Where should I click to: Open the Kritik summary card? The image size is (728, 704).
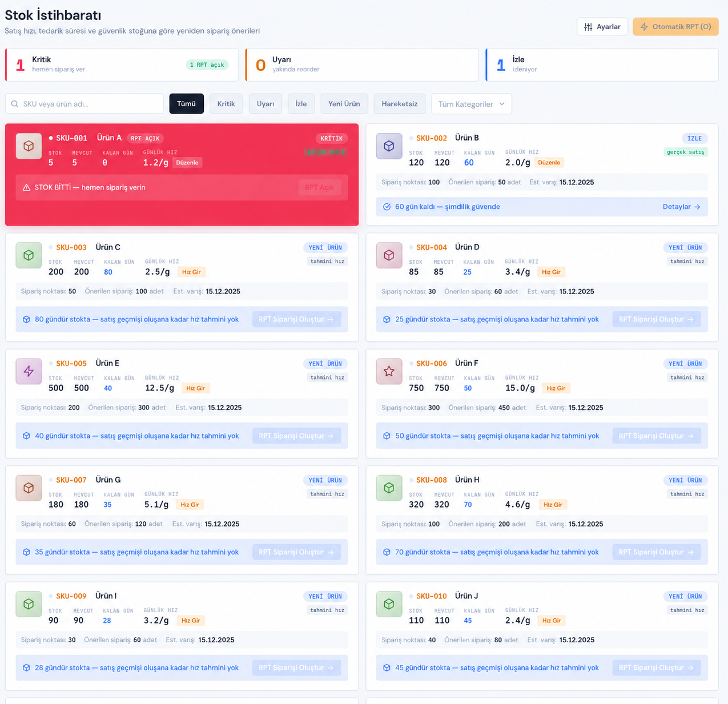pos(122,65)
